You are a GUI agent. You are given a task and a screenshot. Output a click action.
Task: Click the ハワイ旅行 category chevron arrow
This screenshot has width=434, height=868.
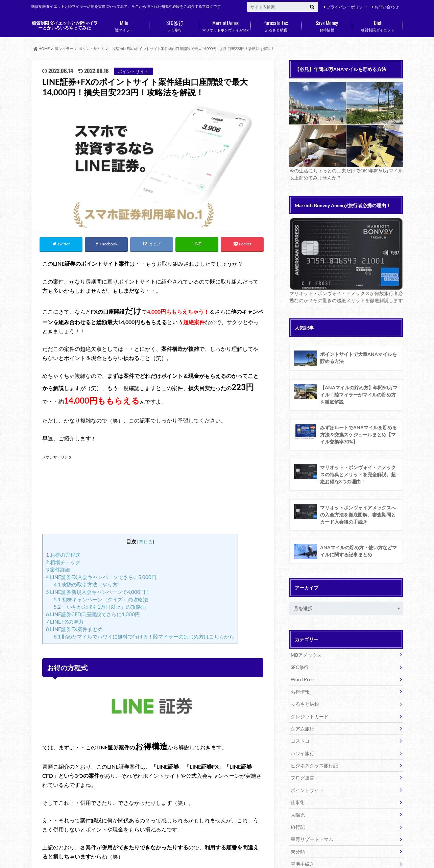(401, 753)
